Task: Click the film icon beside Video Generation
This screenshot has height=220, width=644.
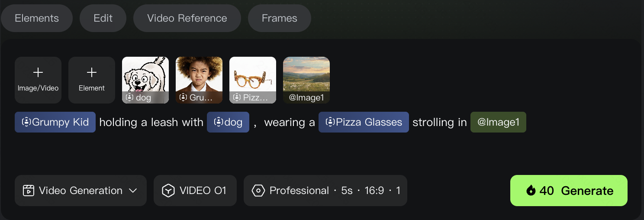Action: point(29,191)
